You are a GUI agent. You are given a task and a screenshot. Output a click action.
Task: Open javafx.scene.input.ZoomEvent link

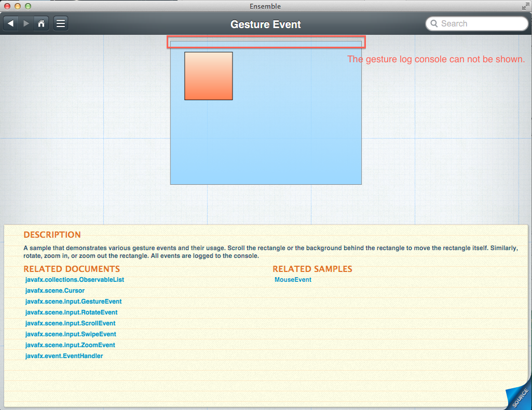coord(71,345)
